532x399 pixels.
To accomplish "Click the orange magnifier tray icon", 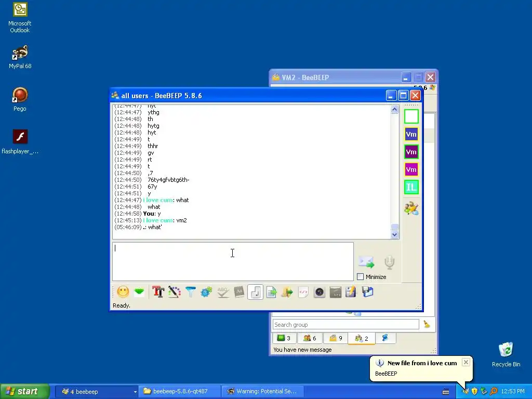I will point(494,391).
